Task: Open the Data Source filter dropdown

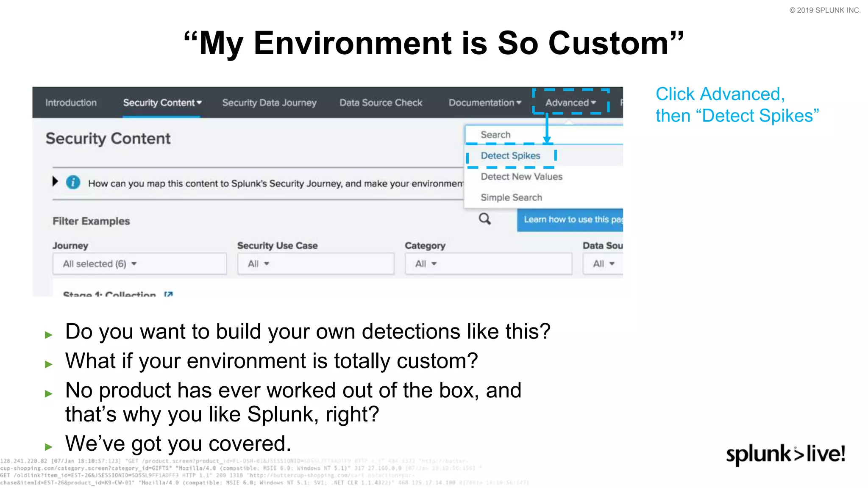Action: [603, 264]
